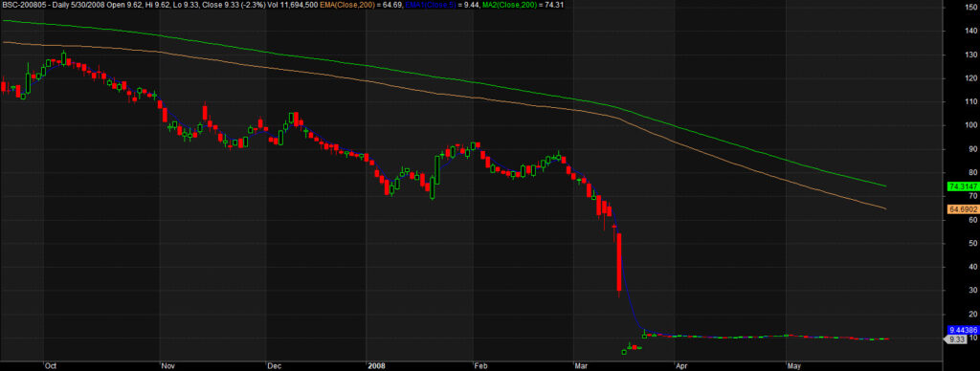Image resolution: width=980 pixels, height=371 pixels.
Task: Click the green 74.3147 price tag
Action: 962,186
